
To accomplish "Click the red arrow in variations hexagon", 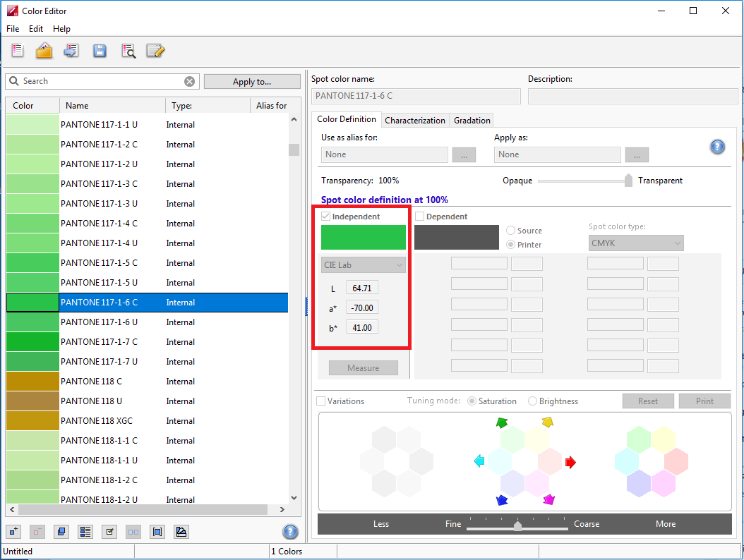I will 570,463.
